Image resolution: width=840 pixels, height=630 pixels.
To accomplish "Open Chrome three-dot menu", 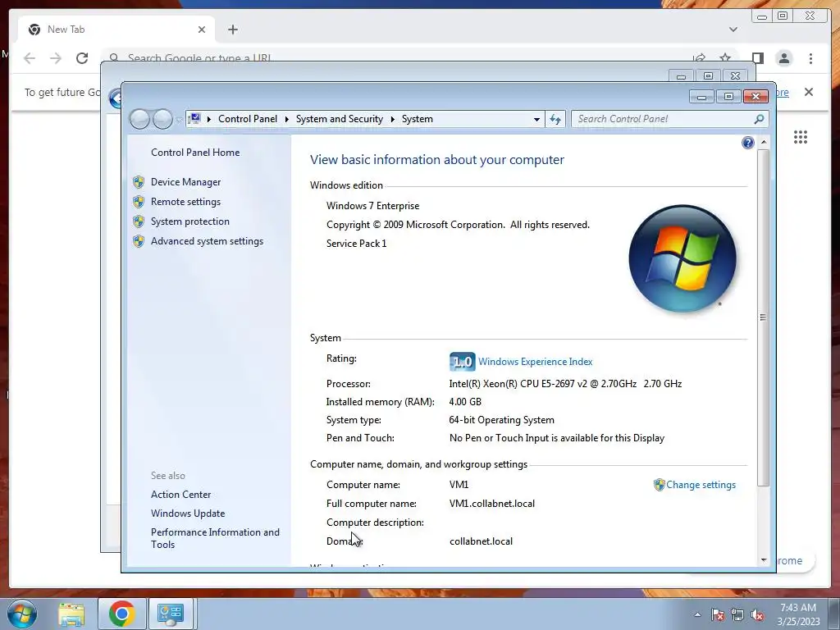I will (811, 58).
